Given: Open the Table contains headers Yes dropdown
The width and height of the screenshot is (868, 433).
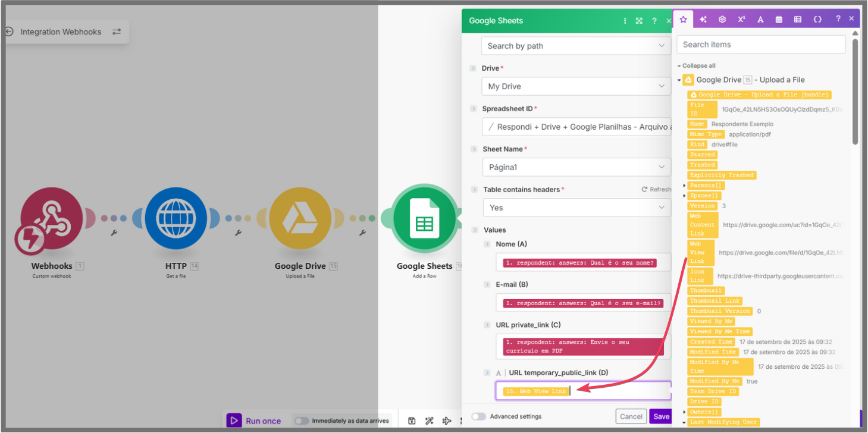Looking at the screenshot, I should tap(576, 208).
